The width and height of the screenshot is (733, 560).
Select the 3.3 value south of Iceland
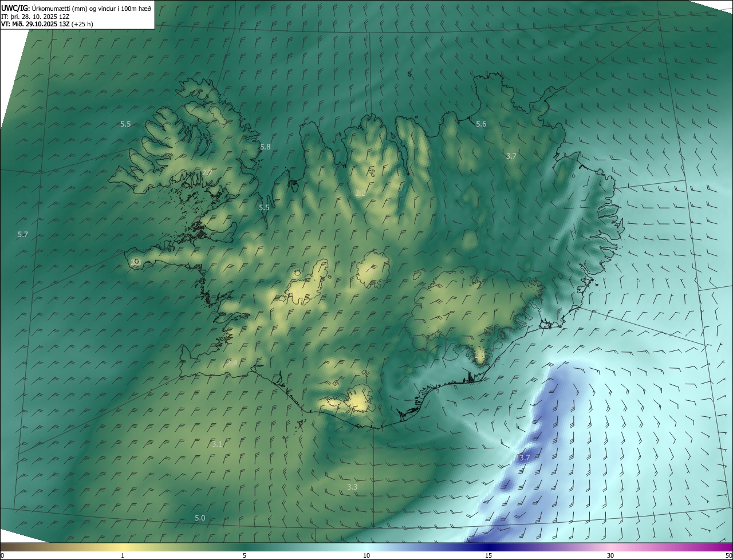pyautogui.click(x=352, y=487)
